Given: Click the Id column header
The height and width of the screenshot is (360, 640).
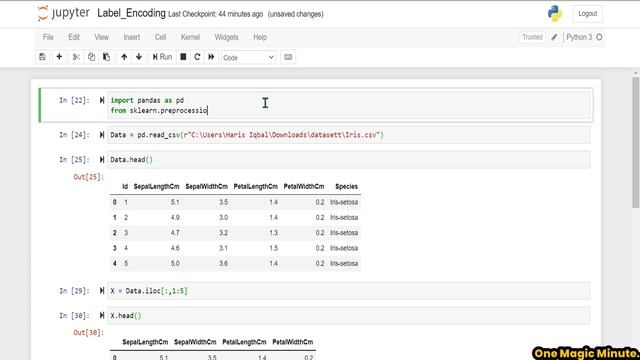Looking at the screenshot, I should 125,187.
